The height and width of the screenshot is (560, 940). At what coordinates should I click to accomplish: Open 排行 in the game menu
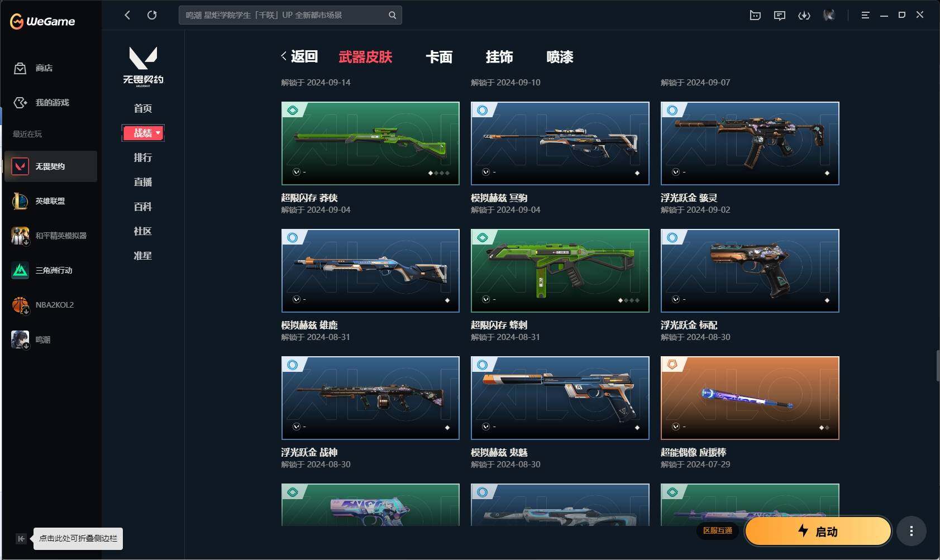[x=143, y=157]
